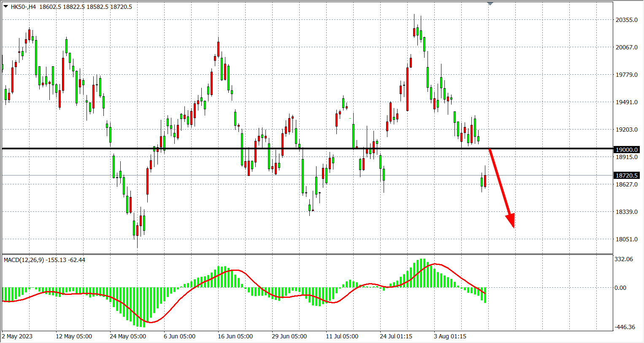Click the 24 Jul 01:15 time label

(396, 336)
